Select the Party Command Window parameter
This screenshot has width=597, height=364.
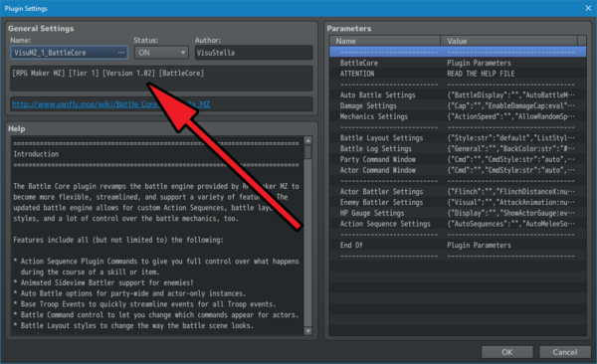(458, 159)
